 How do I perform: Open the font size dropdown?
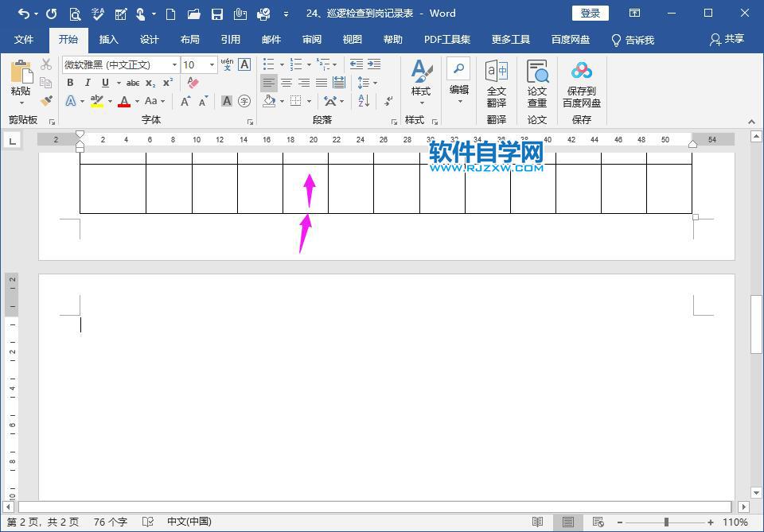213,65
